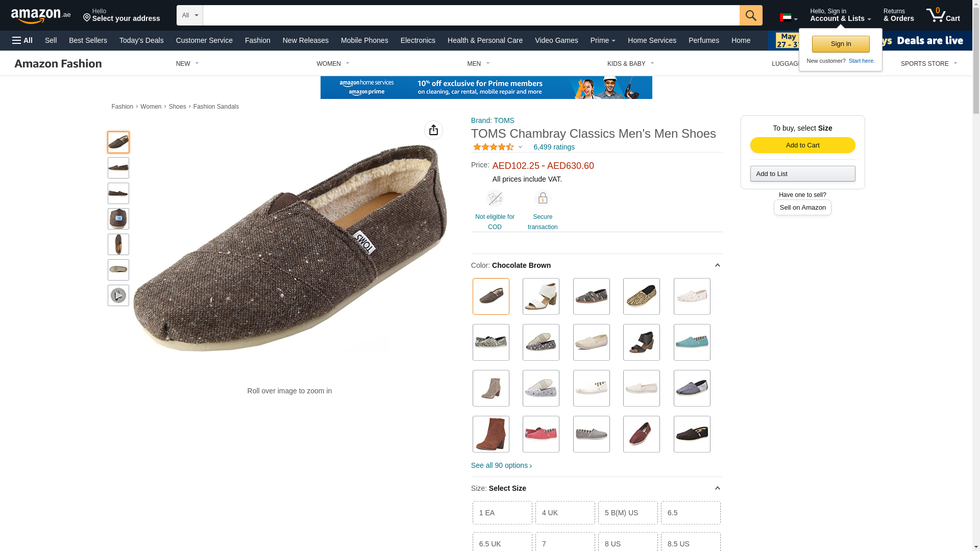Click the share icon on product image
Screen dimensions: 980x551
click(x=433, y=130)
